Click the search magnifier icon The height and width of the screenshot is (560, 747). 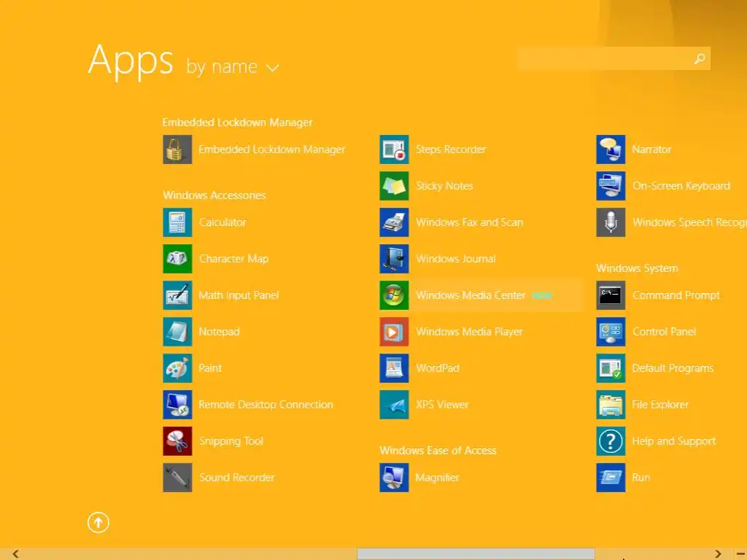click(x=700, y=58)
